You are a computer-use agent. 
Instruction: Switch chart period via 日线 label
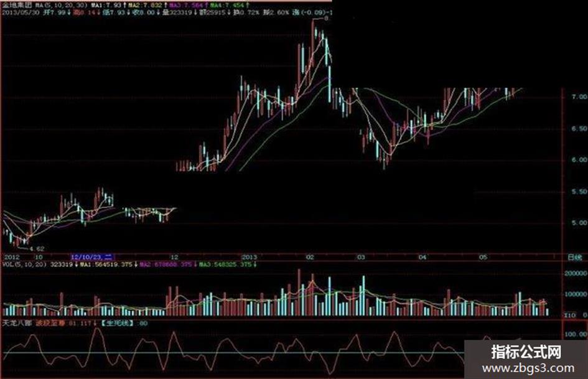pyautogui.click(x=575, y=258)
